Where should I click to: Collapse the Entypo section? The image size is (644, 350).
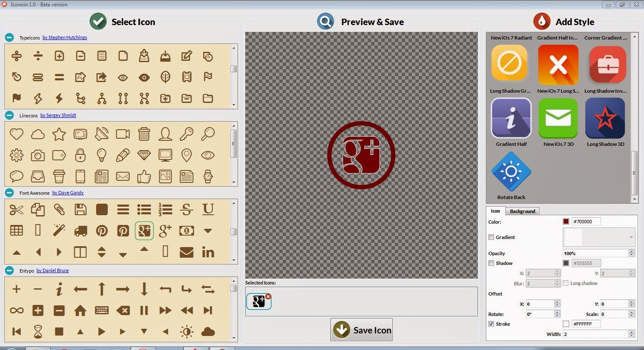point(9,270)
